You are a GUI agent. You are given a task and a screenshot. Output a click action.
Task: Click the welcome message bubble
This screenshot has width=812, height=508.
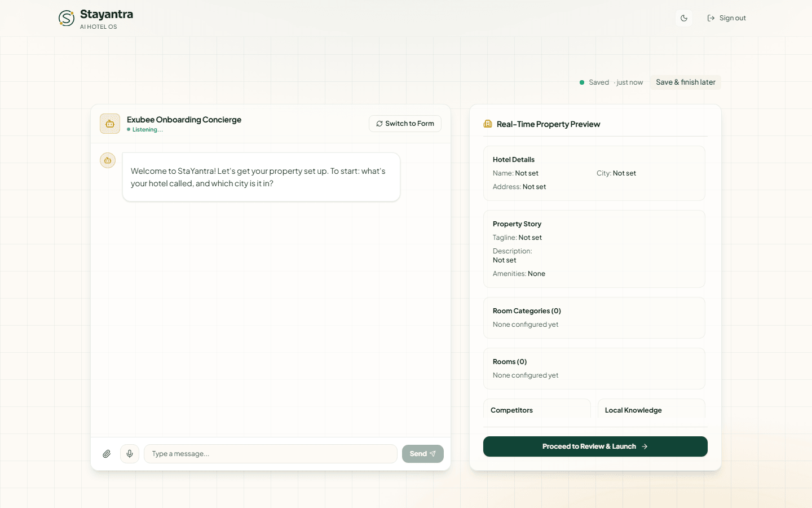[x=261, y=177]
